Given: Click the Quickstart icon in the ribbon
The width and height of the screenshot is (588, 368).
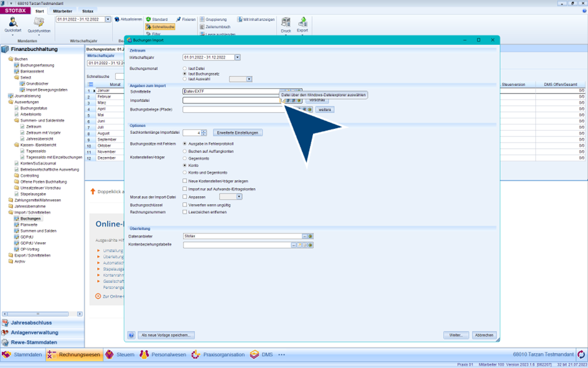Looking at the screenshot, I should point(12,23).
